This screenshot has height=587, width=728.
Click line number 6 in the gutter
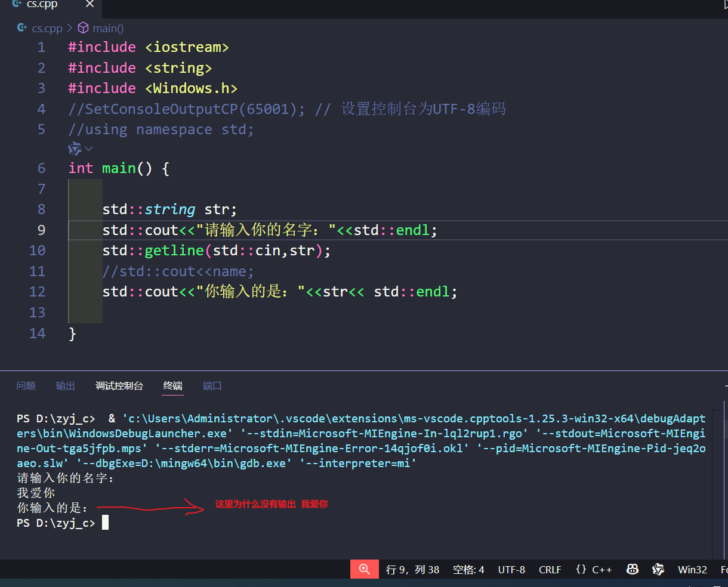pyautogui.click(x=41, y=168)
